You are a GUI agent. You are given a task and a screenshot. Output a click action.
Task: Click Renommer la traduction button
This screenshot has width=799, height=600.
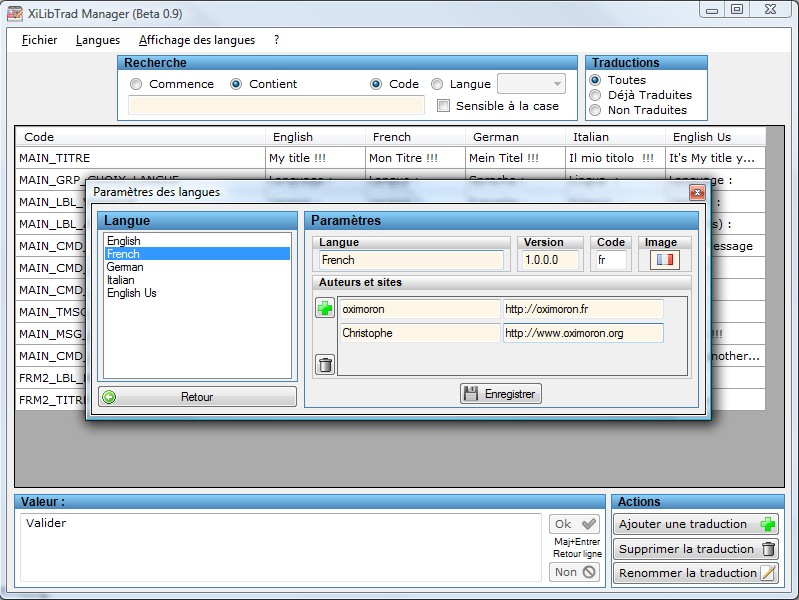click(696, 573)
